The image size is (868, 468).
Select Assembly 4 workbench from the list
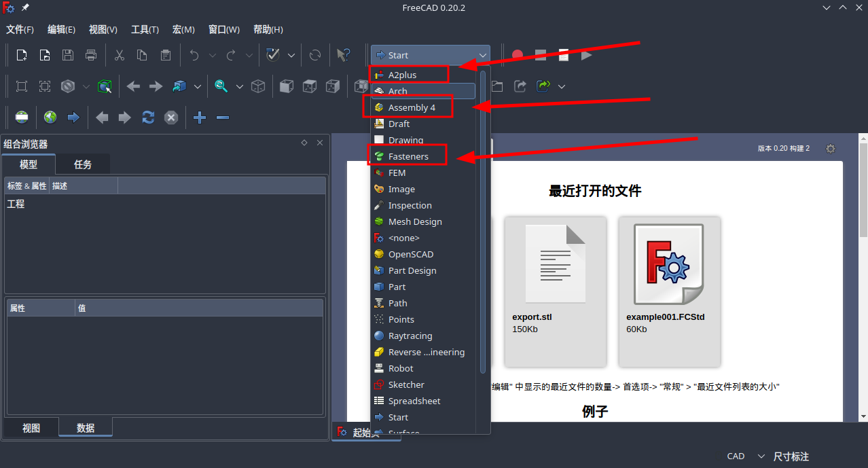click(x=423, y=107)
